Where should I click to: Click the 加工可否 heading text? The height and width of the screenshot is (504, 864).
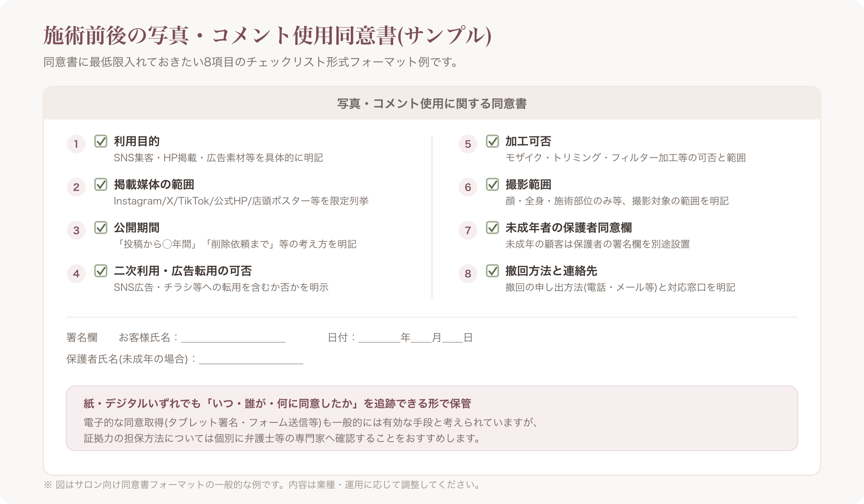tap(528, 141)
